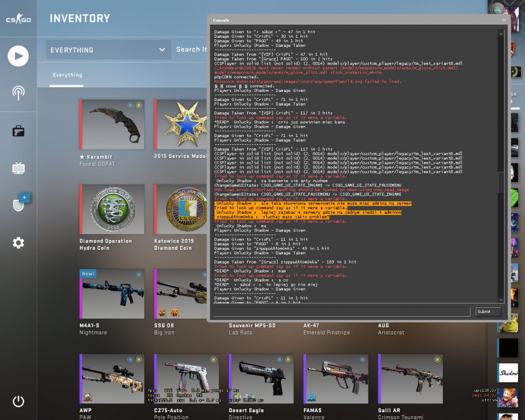525x420 pixels.
Task: Open the Watch TV icon
Action: 18,168
